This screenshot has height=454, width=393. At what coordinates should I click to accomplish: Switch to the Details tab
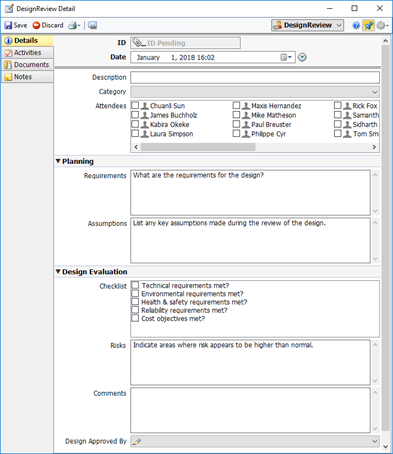[x=27, y=41]
